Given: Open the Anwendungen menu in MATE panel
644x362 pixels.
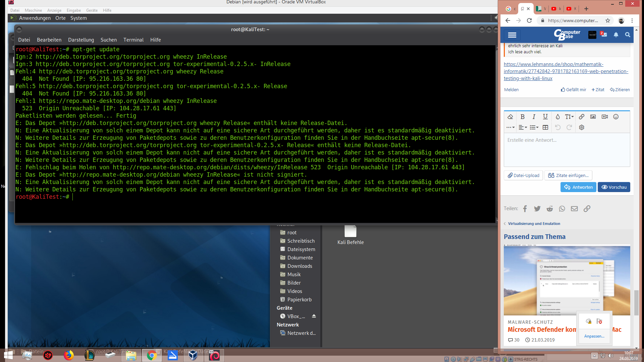Looking at the screenshot, I should click(35, 18).
